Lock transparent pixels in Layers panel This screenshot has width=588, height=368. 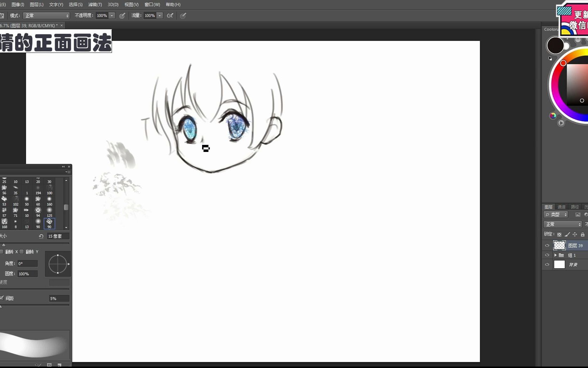pyautogui.click(x=559, y=234)
